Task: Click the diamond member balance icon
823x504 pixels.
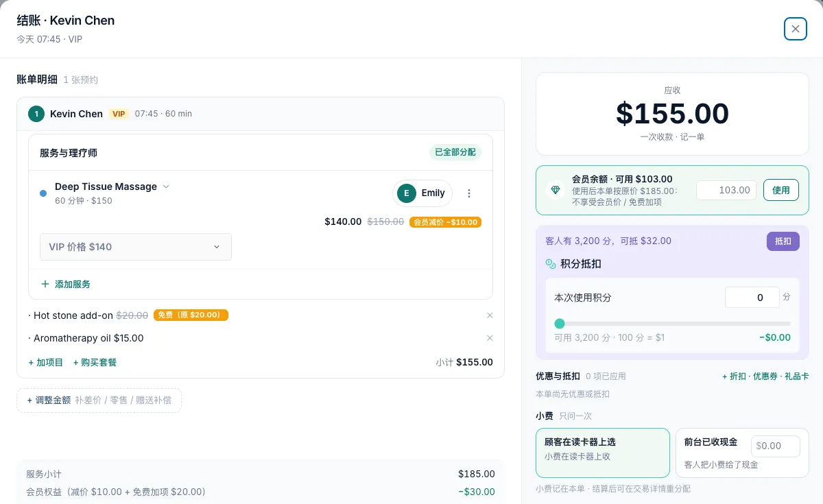Action: [555, 190]
